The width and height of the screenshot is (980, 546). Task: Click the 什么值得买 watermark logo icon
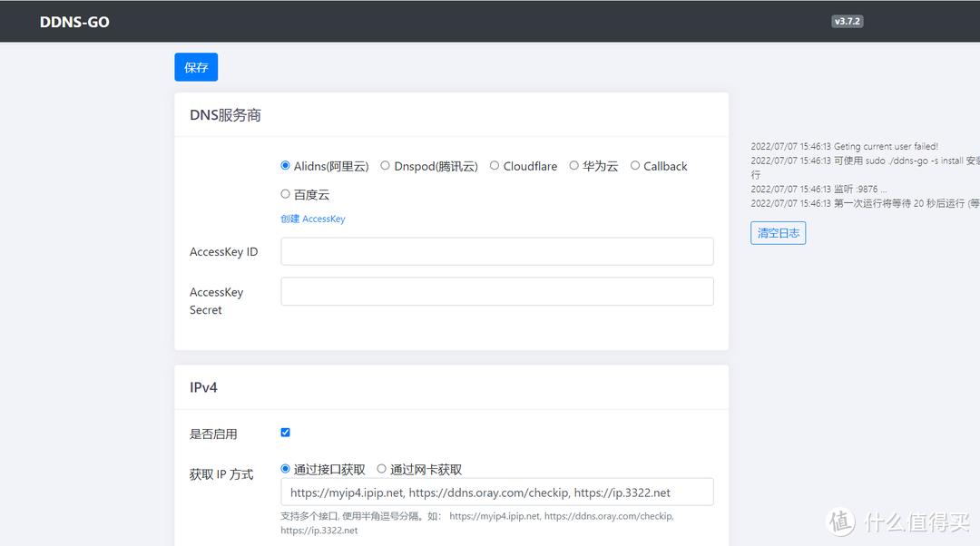(x=840, y=522)
